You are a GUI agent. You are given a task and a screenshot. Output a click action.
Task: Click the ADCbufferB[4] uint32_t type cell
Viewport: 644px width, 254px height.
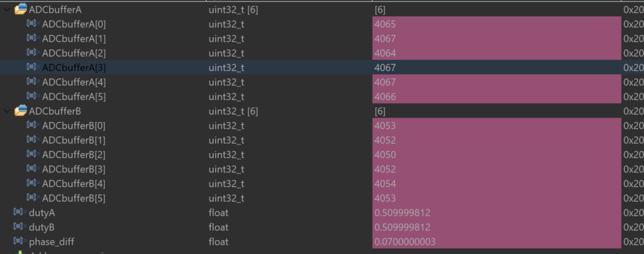point(226,184)
